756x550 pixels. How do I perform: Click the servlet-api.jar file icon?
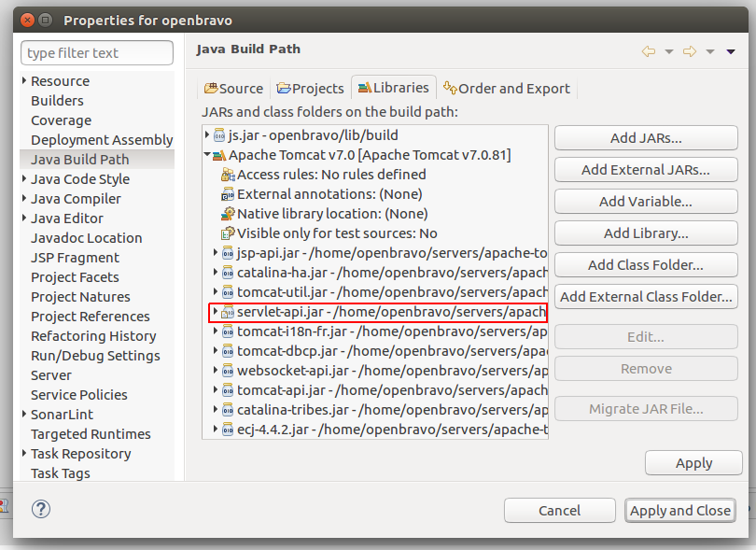[227, 312]
